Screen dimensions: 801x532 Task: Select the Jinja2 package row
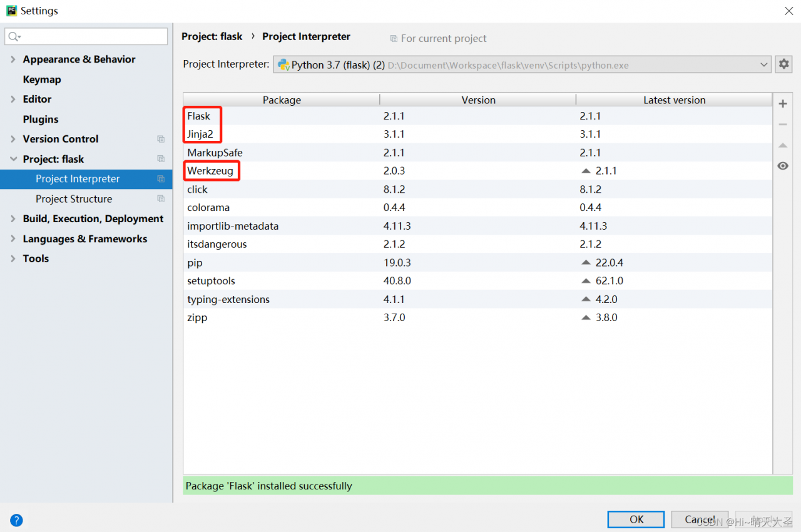pos(478,134)
